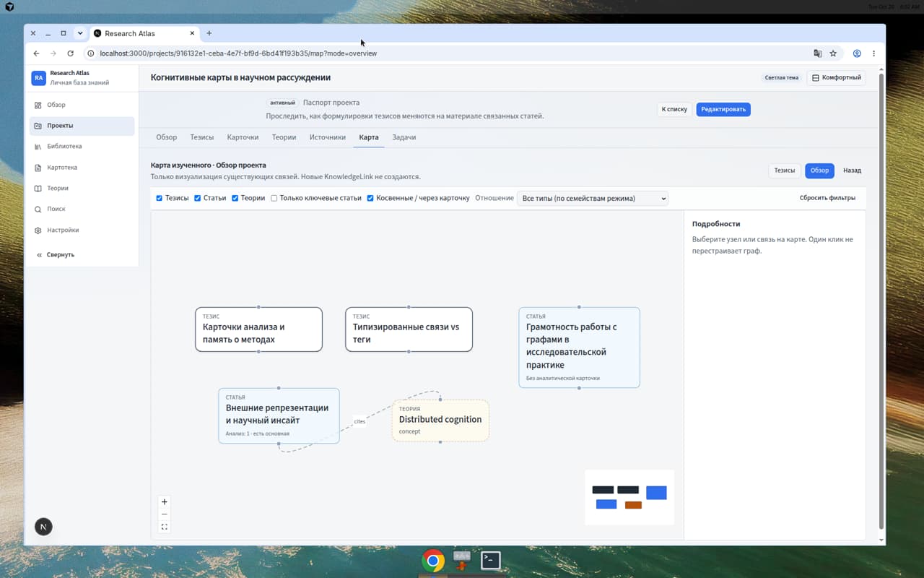The image size is (924, 578).
Task: Open the Настройки gear icon
Action: [38, 230]
